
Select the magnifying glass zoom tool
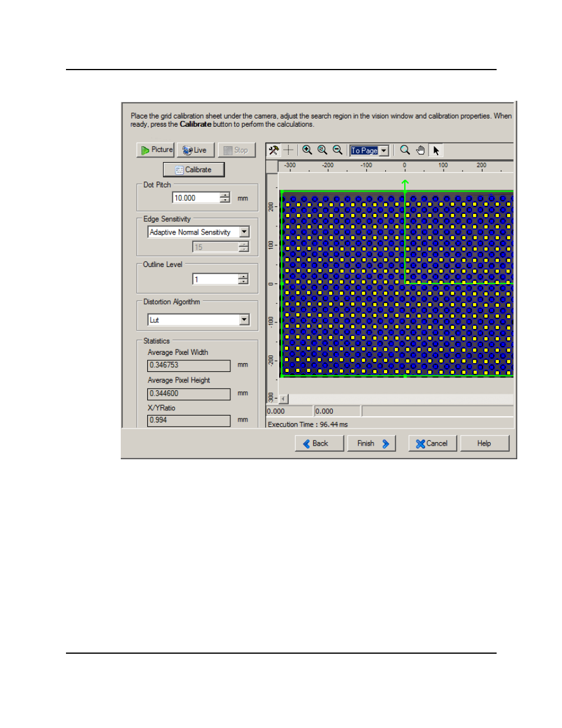click(405, 150)
